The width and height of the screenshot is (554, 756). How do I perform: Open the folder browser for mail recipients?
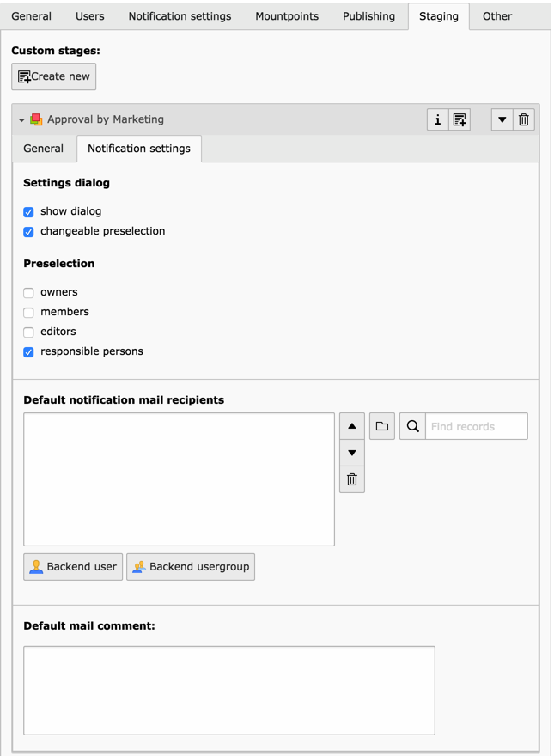(381, 425)
